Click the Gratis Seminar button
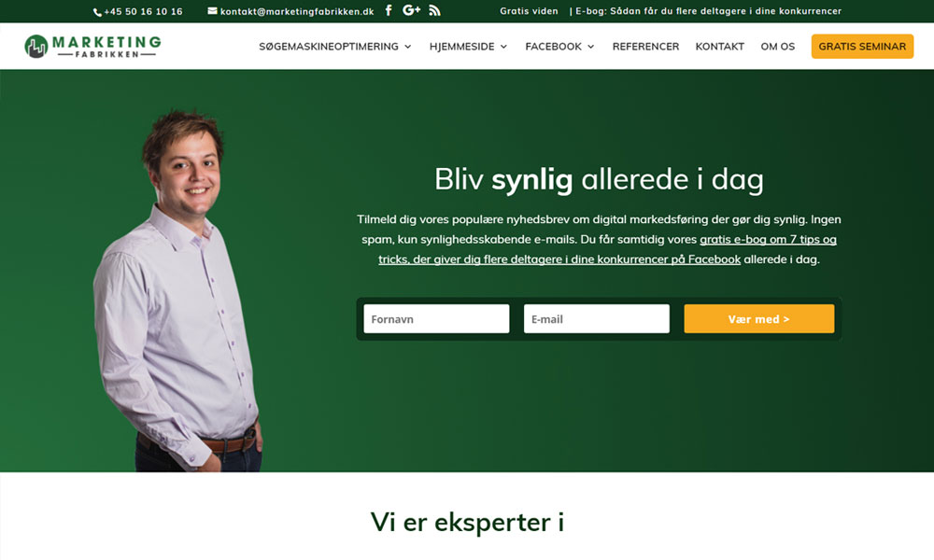The height and width of the screenshot is (560, 934). (861, 47)
